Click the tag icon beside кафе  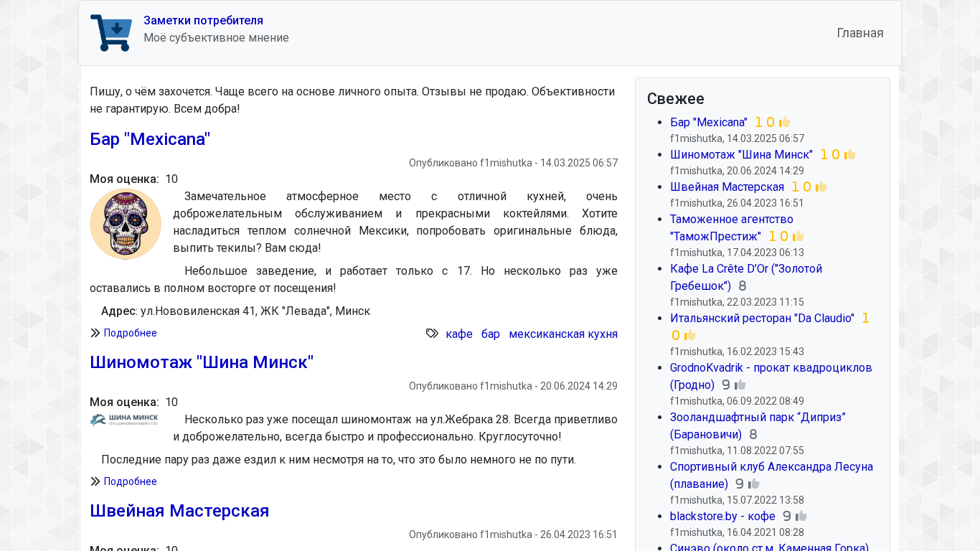pyautogui.click(x=432, y=334)
